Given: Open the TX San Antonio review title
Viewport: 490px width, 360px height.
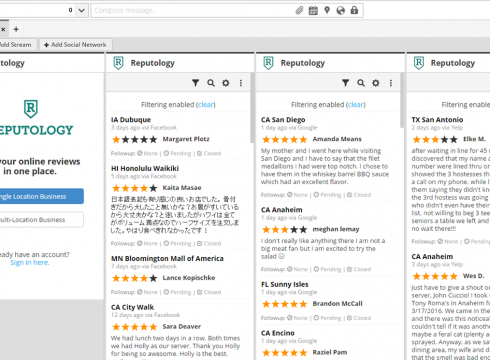Looking at the screenshot, I should pos(437,120).
